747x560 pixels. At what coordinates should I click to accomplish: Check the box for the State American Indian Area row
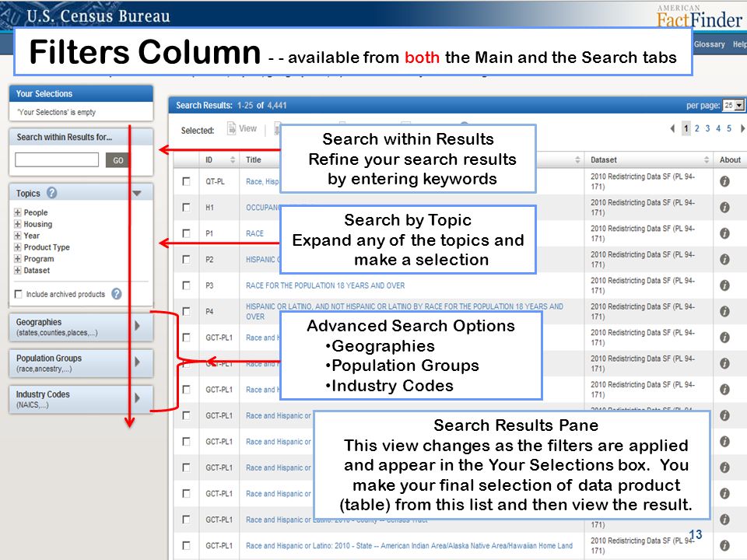pos(186,545)
